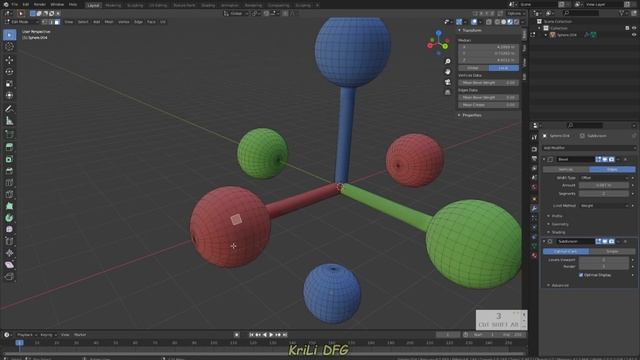This screenshot has height=360, width=640.
Task: Open the Width Type Offset dropdown
Action: 604,178
